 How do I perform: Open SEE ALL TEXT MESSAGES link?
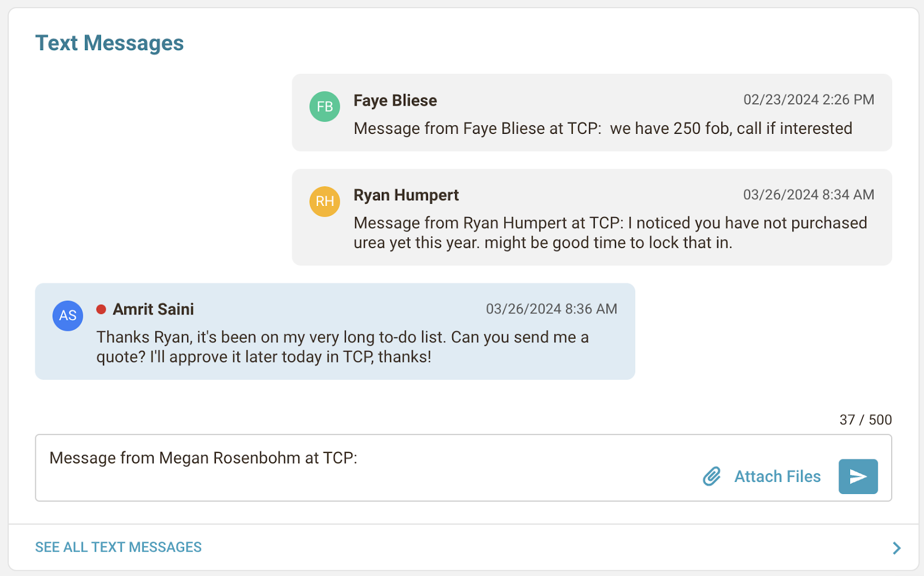coord(118,547)
